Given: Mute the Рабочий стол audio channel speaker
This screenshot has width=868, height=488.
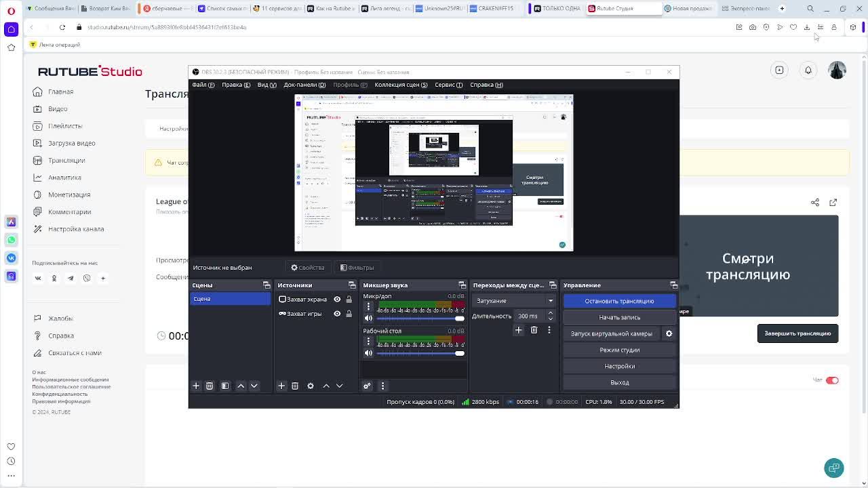Looking at the screenshot, I should point(368,353).
